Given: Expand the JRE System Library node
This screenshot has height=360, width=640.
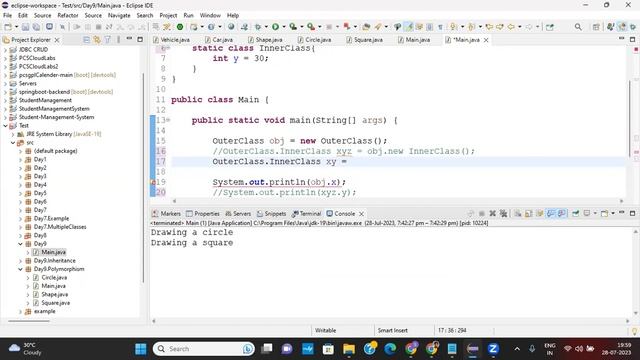Looking at the screenshot, I should coord(13,134).
